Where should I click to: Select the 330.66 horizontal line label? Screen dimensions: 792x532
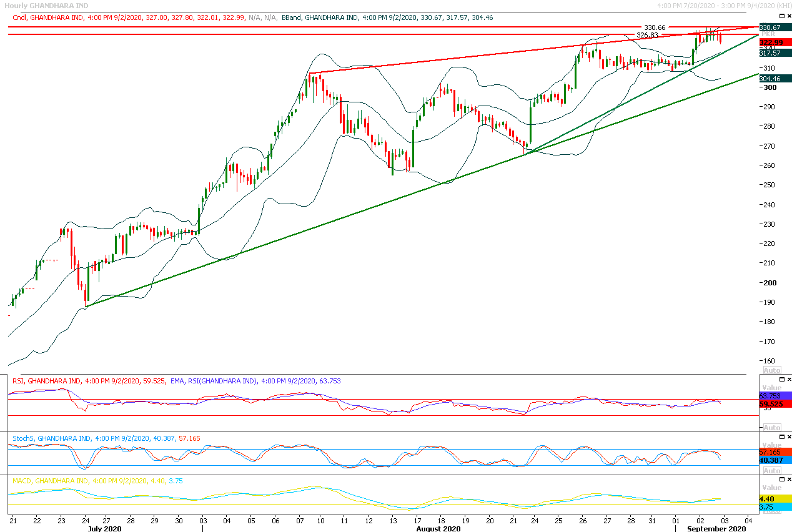[x=655, y=27]
